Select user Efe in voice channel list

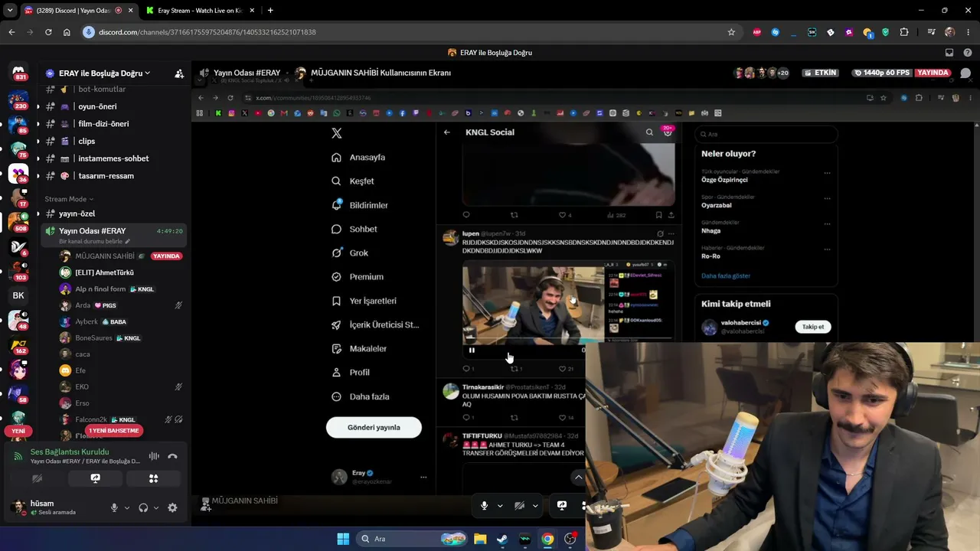coord(80,370)
